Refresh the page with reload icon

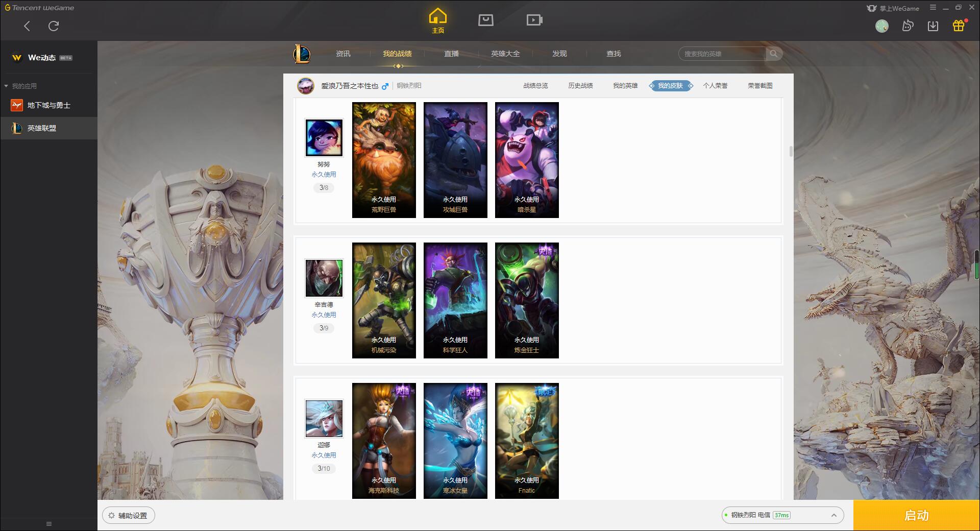click(x=54, y=26)
